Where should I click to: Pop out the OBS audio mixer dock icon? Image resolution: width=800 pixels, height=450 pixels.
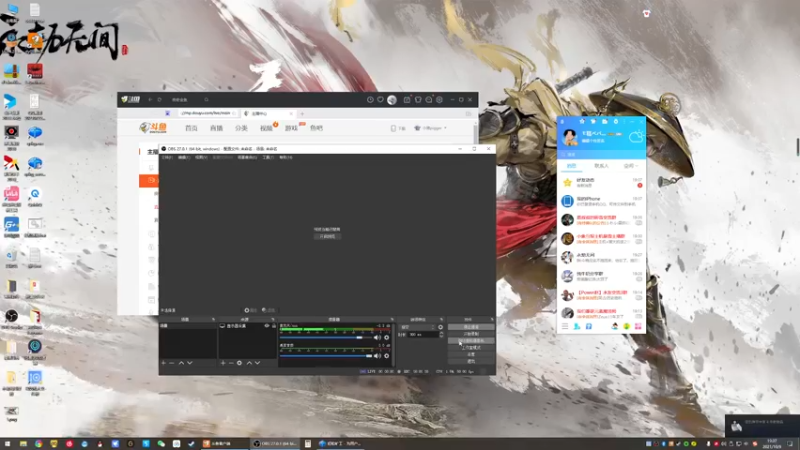tap(392, 319)
